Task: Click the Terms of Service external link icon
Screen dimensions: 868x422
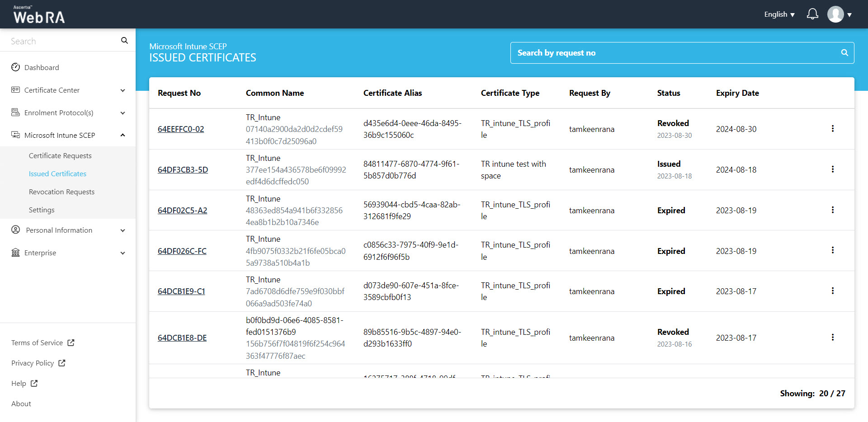Action: coord(71,342)
